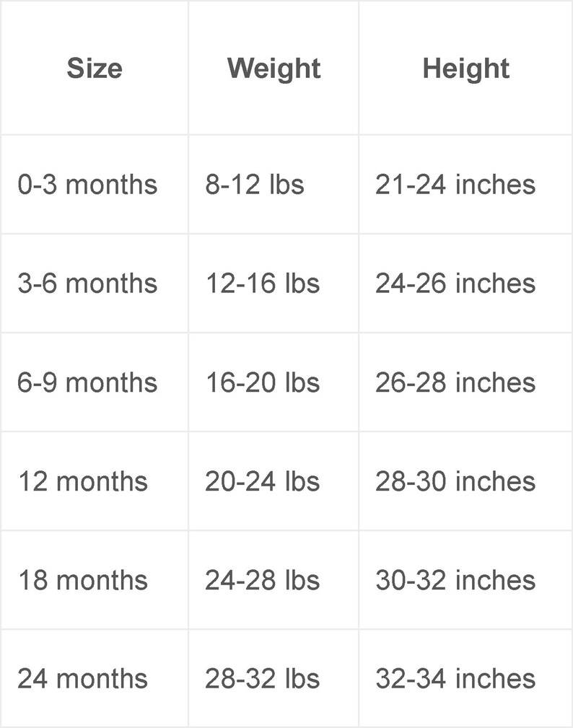Click the Weight column header

pyautogui.click(x=274, y=69)
